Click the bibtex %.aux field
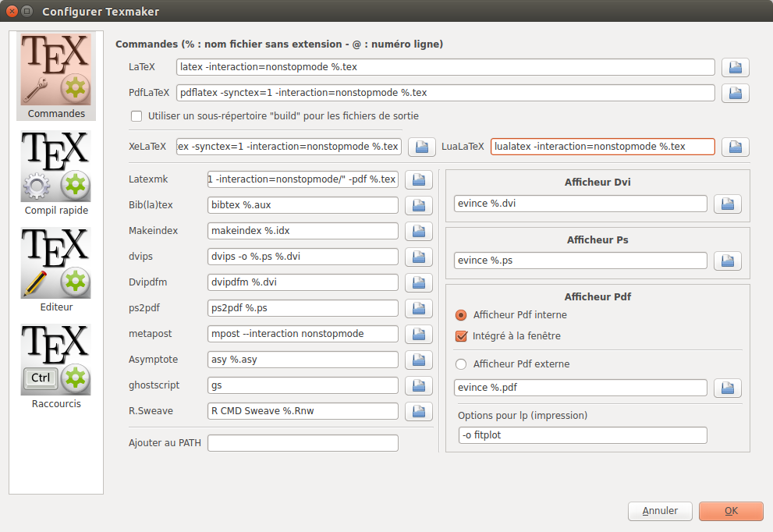 point(303,205)
